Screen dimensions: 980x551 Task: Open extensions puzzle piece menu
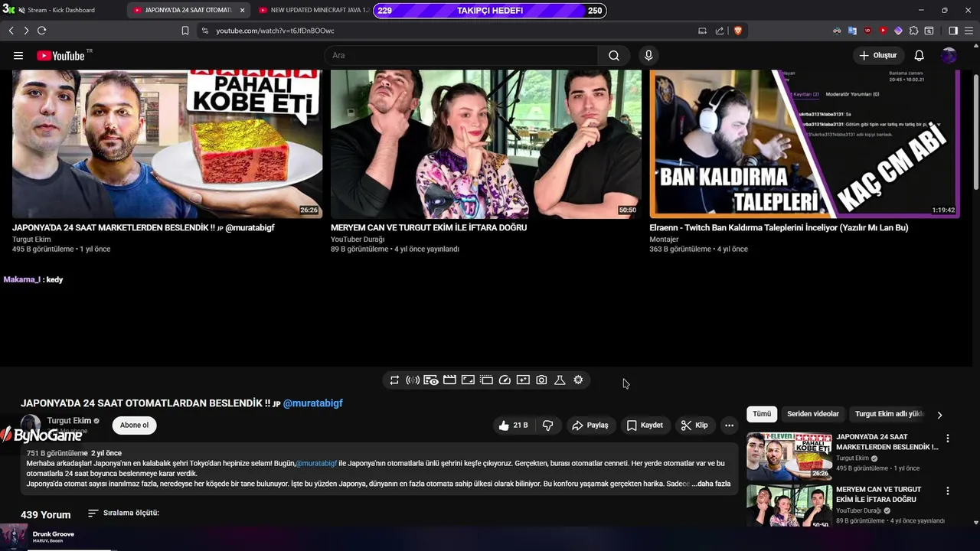point(913,31)
